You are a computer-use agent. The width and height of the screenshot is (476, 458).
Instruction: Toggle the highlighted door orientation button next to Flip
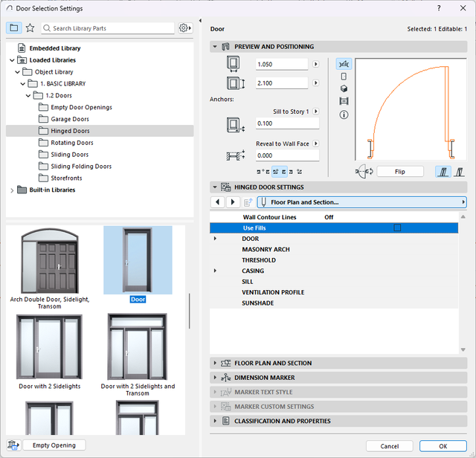click(443, 171)
